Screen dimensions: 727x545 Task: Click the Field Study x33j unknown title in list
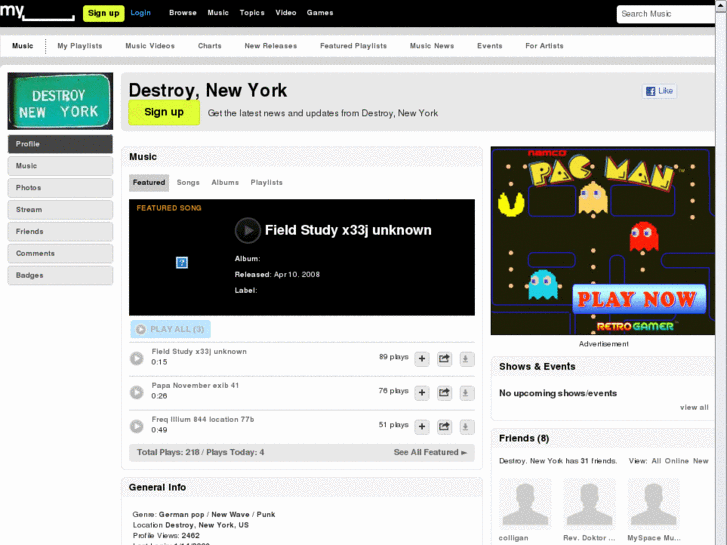coord(199,352)
